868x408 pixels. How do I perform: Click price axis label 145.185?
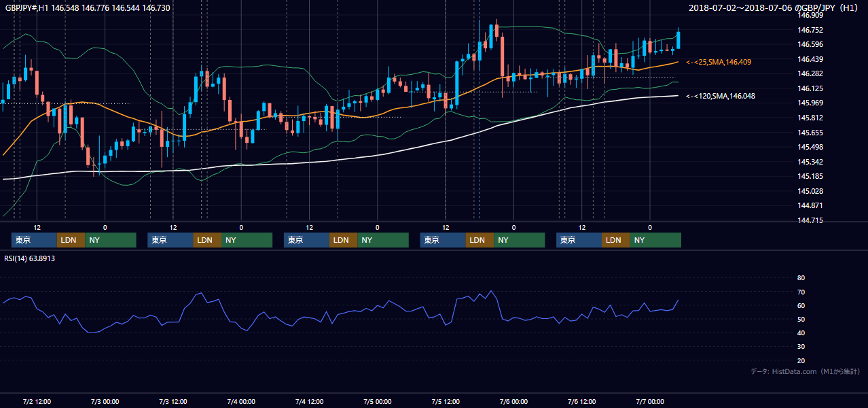click(811, 176)
